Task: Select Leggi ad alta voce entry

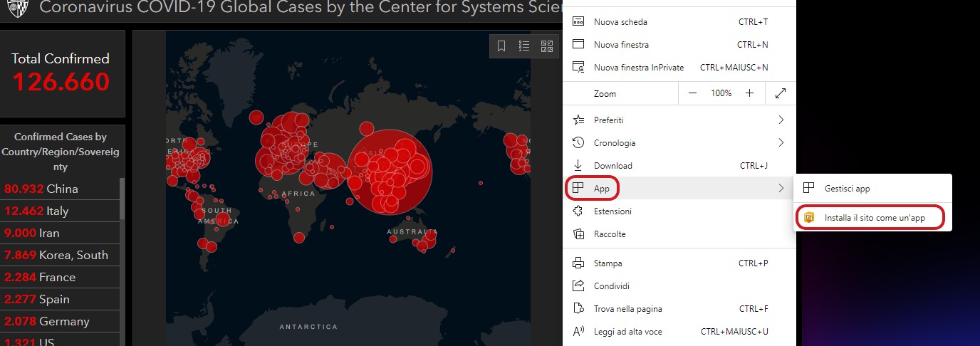Action: point(678,332)
